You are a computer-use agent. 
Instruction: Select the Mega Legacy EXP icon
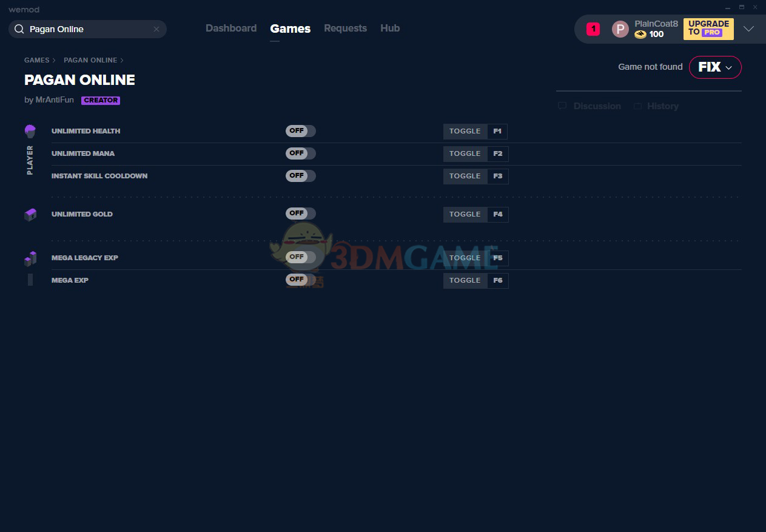pyautogui.click(x=30, y=257)
